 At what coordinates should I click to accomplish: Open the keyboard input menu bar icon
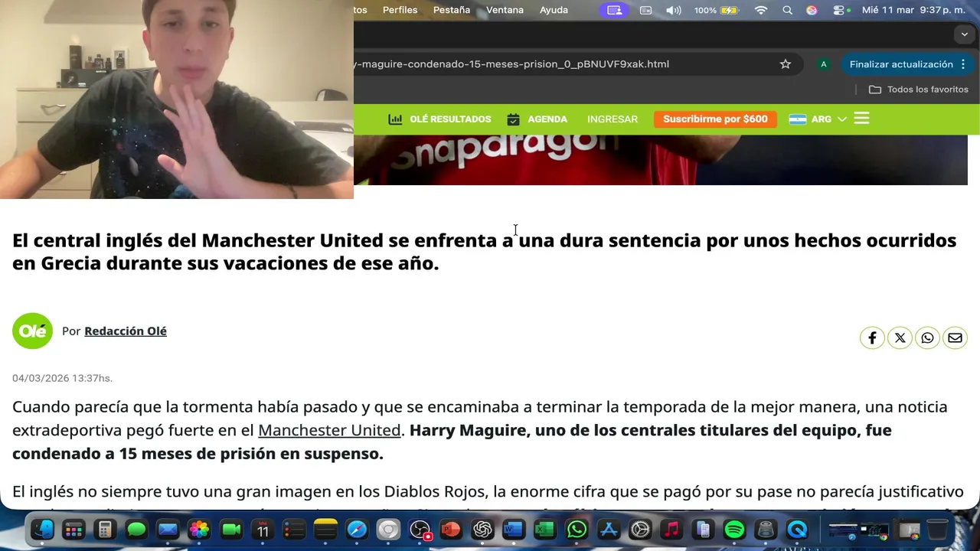646,10
